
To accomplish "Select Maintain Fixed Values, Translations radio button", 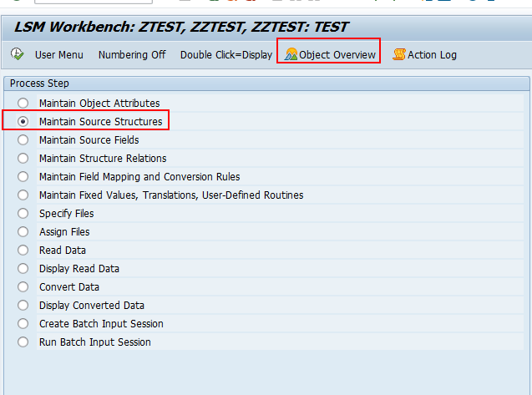I will click(23, 195).
